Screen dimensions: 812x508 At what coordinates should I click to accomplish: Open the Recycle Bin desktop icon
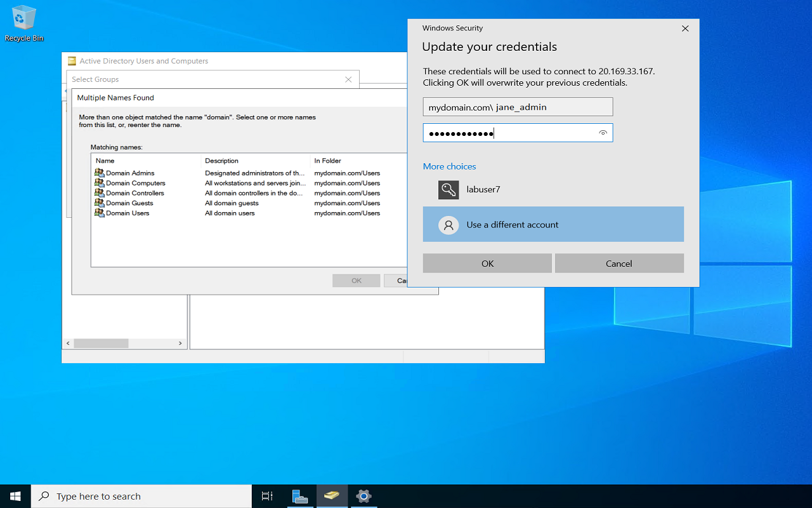click(x=24, y=23)
